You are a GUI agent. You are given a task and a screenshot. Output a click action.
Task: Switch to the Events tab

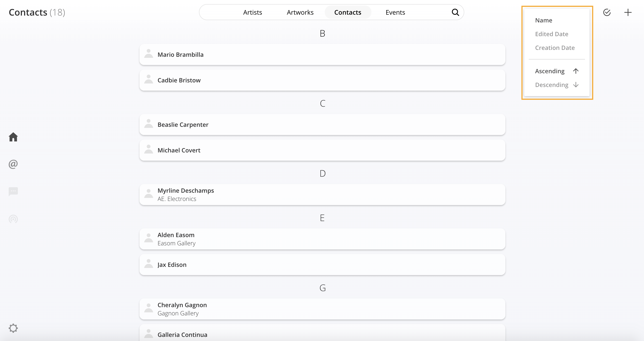tap(395, 12)
